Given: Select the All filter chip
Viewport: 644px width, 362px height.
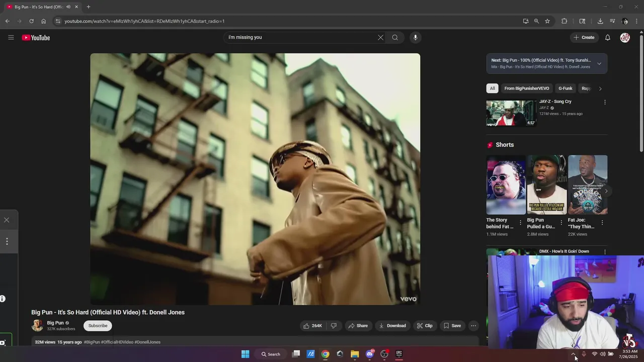Looking at the screenshot, I should pyautogui.click(x=492, y=88).
